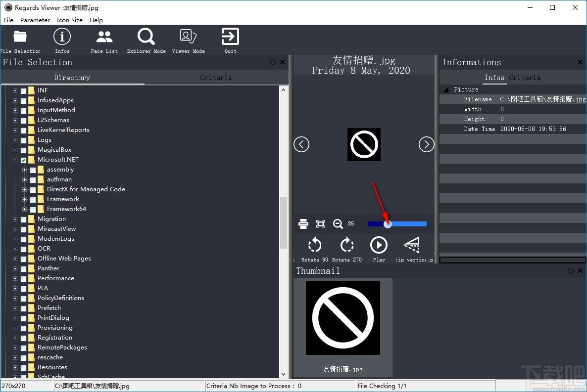
Task: Click the Rotate 270 icon
Action: pos(347,245)
